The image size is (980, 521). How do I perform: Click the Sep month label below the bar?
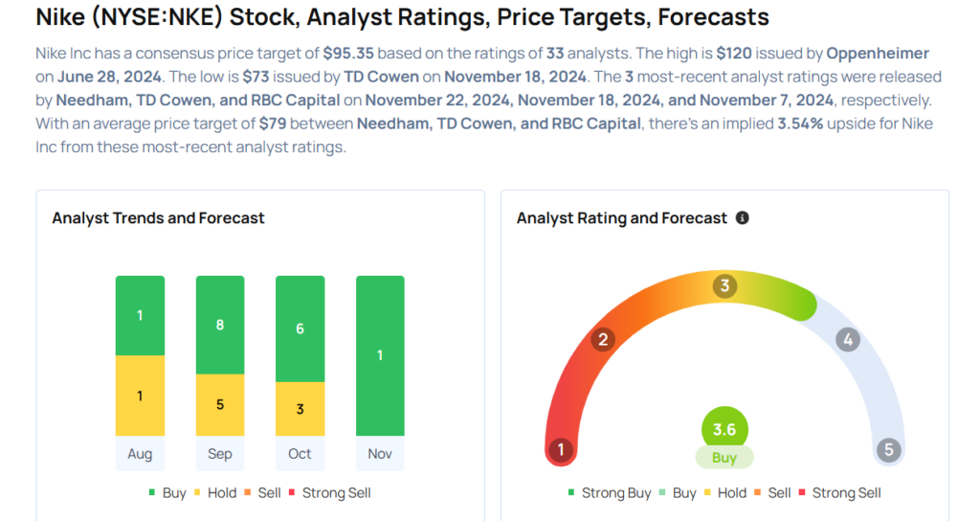point(219,454)
